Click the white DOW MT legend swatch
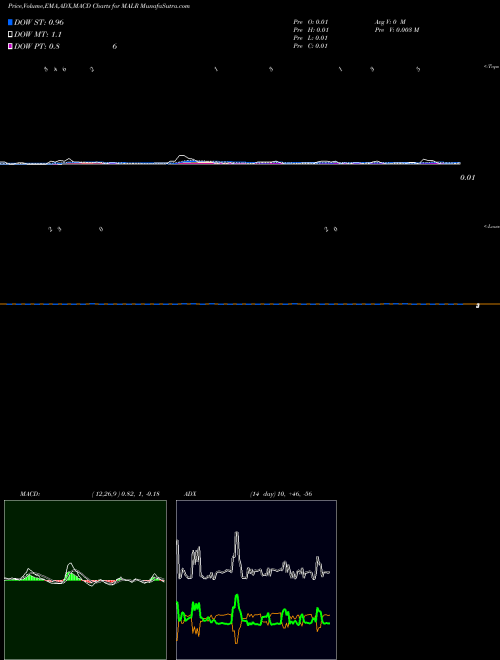Viewport: 500px width, 660px height. point(10,35)
